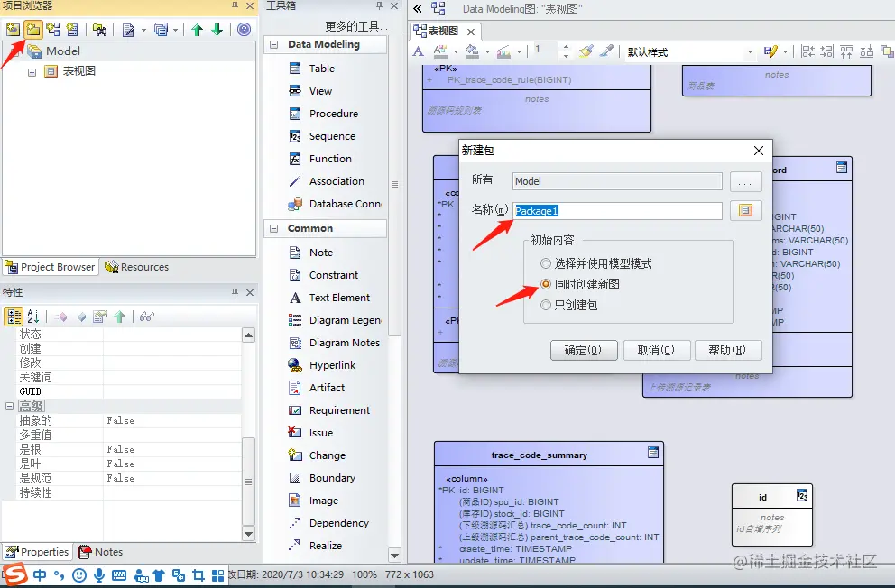Select the Hyperlink tool in toolbox
895x588 pixels.
332,365
